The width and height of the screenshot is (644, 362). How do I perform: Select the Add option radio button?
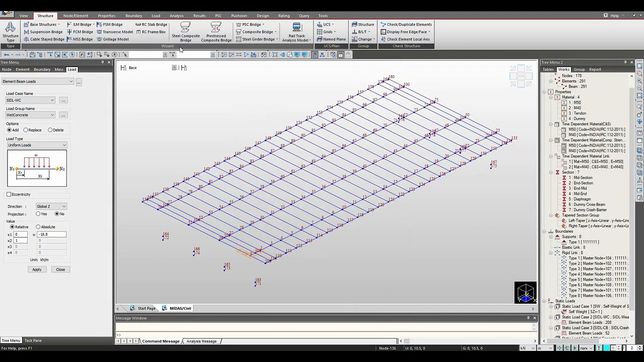9,130
